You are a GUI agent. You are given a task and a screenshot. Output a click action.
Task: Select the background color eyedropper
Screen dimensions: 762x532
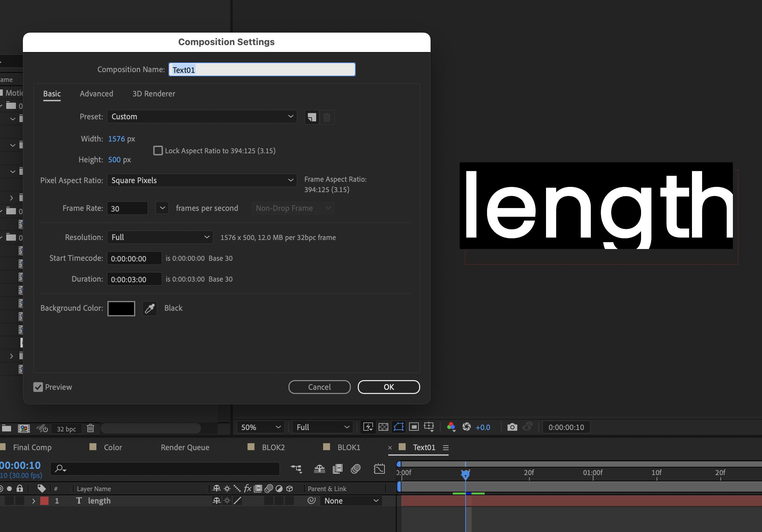tap(149, 308)
